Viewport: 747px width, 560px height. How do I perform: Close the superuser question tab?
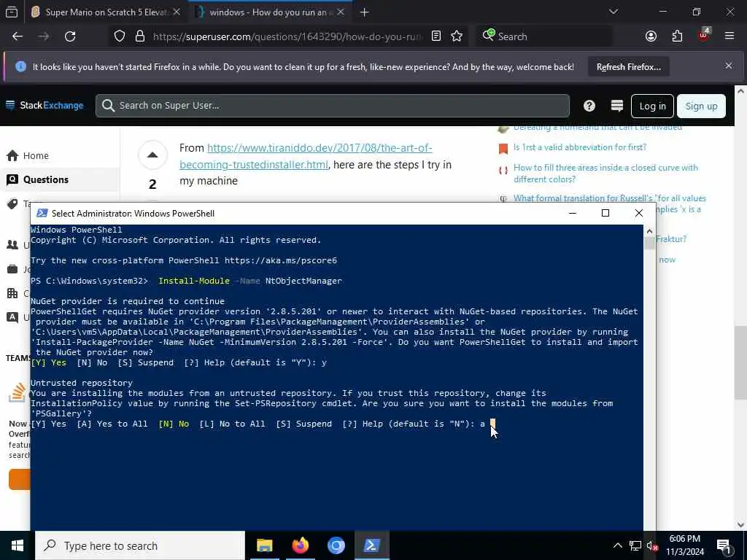pyautogui.click(x=341, y=12)
